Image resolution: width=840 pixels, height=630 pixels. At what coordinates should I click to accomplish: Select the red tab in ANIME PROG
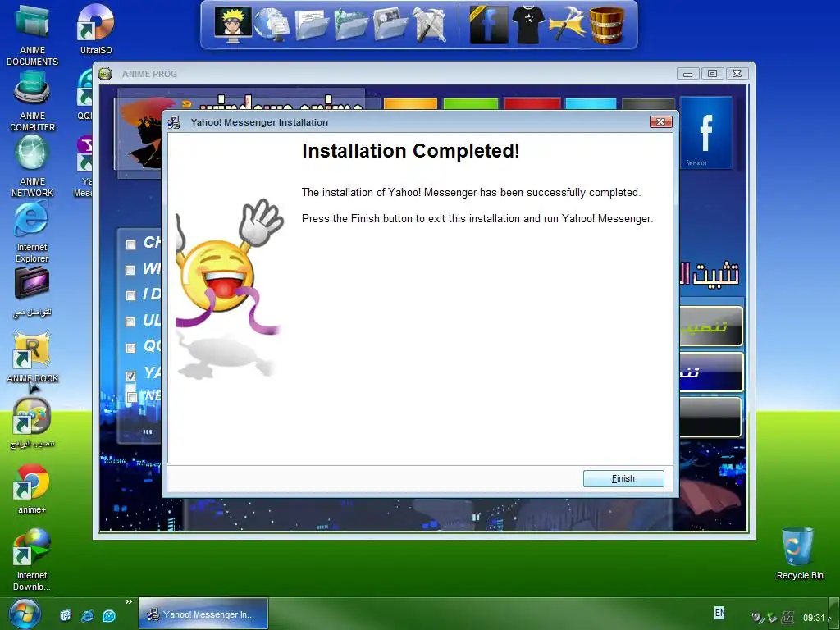tap(532, 104)
